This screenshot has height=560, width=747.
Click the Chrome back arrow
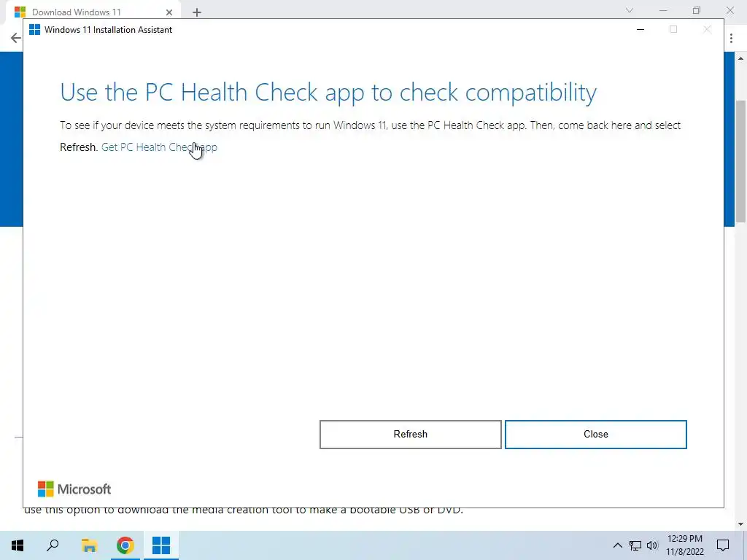(16, 38)
